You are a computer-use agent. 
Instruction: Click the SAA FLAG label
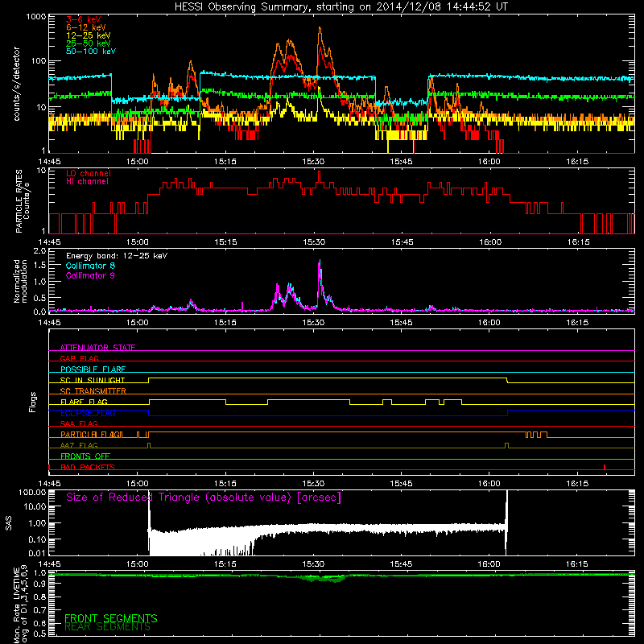79,423
